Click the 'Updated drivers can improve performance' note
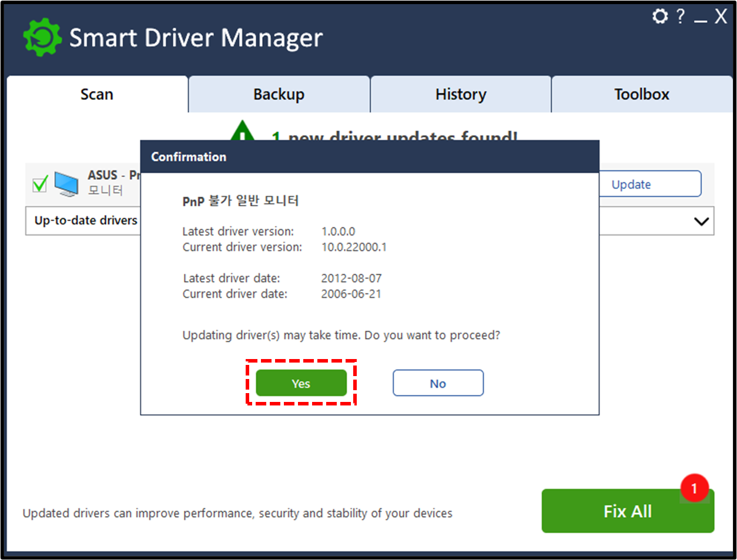The image size is (737, 560). coord(237,513)
